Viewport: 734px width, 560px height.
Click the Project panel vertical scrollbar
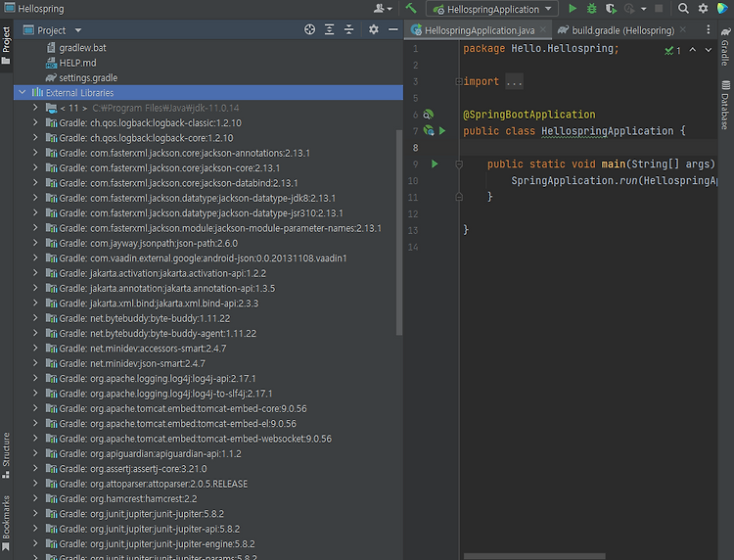click(x=399, y=233)
